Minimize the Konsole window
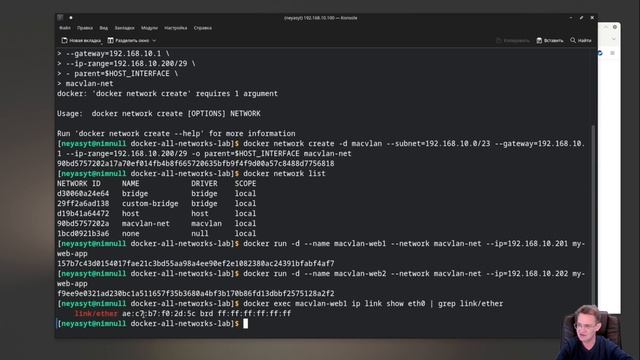This screenshot has width=640, height=360. 571,18
